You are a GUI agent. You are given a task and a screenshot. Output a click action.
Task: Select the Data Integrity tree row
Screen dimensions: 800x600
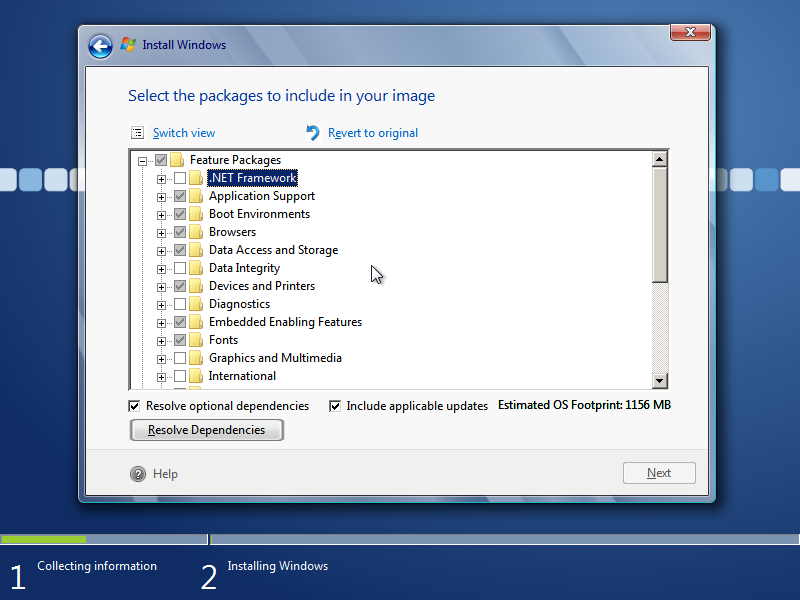coord(244,268)
